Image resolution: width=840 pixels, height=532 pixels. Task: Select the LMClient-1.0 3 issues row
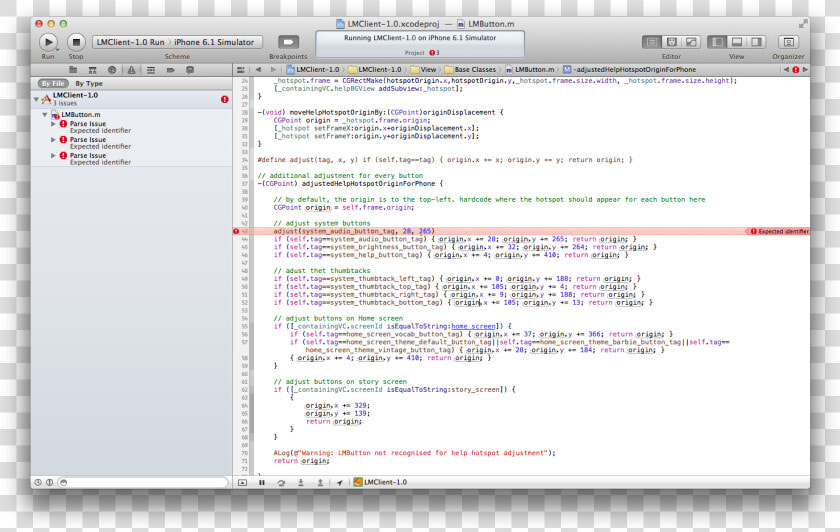click(x=131, y=99)
